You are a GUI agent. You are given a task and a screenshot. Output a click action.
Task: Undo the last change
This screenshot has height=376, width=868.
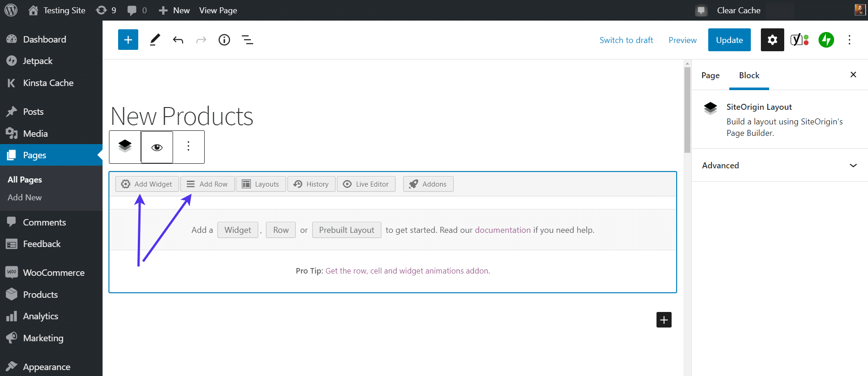(x=178, y=40)
